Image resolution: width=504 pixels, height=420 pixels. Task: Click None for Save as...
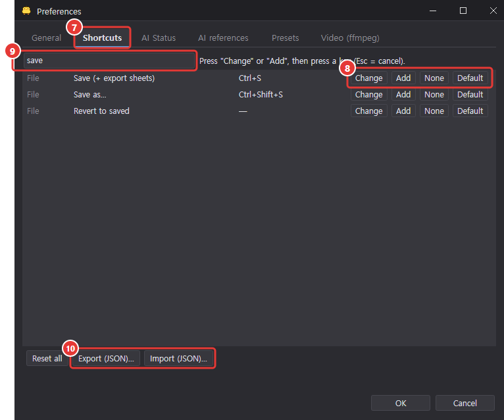[x=434, y=95]
